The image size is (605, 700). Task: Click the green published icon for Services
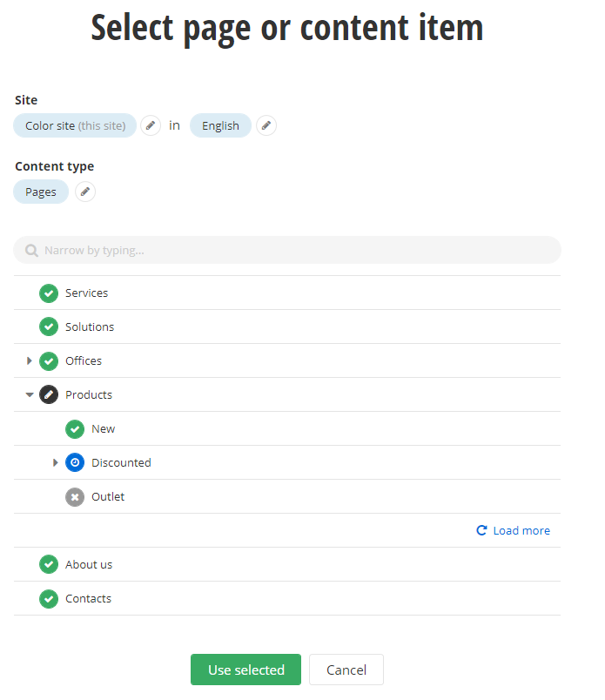click(49, 293)
